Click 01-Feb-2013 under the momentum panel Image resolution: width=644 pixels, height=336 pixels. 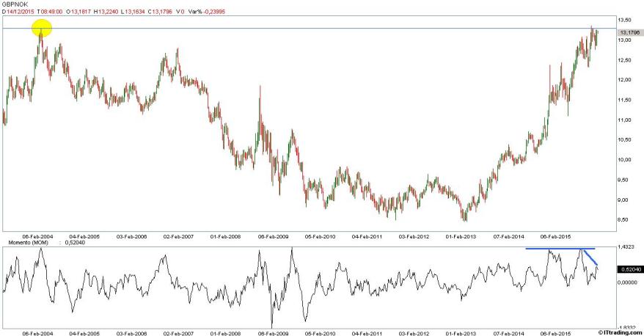[461, 334]
